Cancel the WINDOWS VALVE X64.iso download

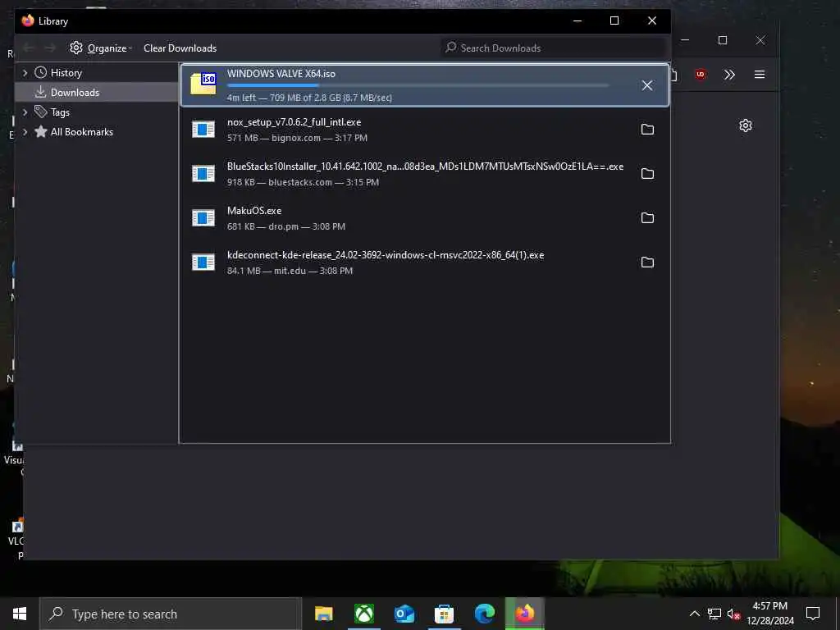click(x=647, y=85)
